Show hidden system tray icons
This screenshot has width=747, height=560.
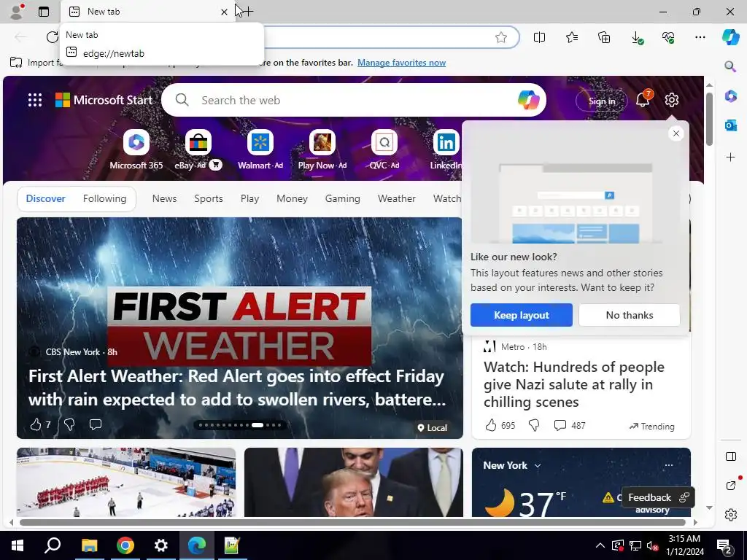pos(600,545)
